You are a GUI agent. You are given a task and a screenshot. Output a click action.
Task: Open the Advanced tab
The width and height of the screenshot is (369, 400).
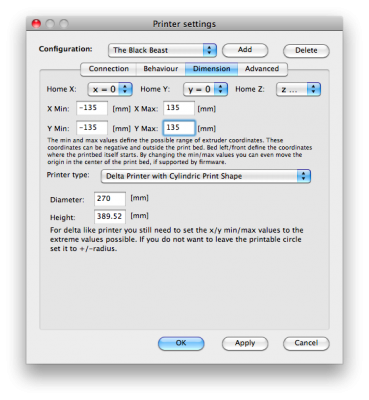(262, 69)
